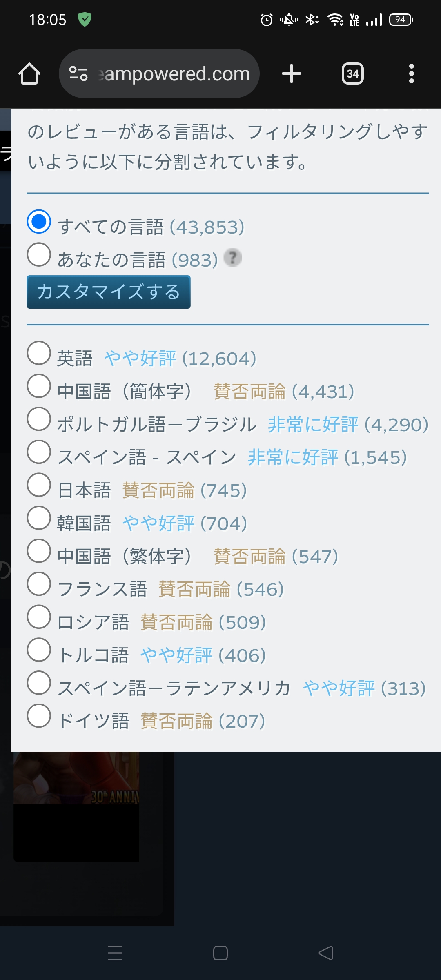Choose the ロシア語 radio option

coord(39,617)
